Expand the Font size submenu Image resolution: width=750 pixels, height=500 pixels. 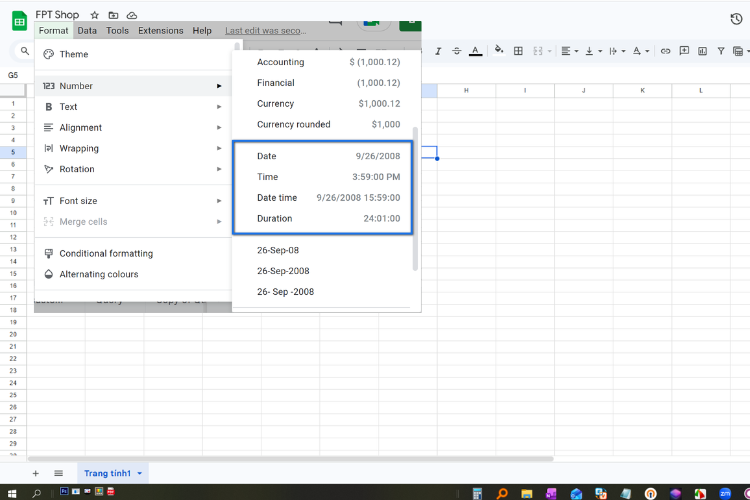(133, 201)
